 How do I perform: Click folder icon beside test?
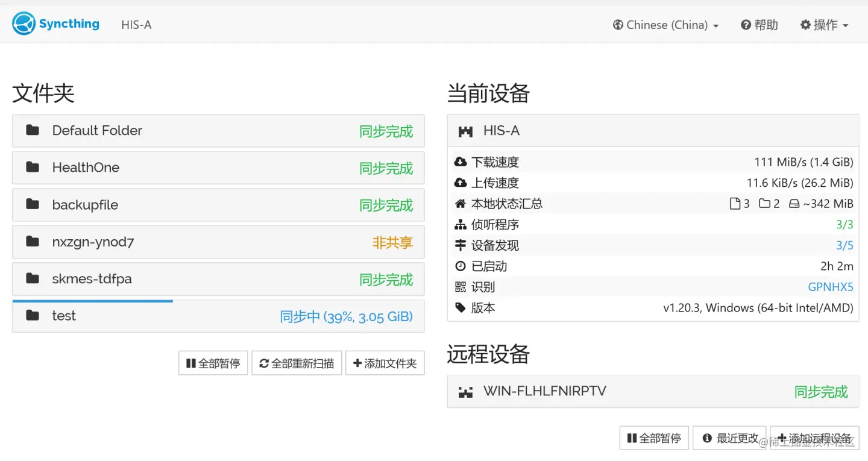pos(33,315)
